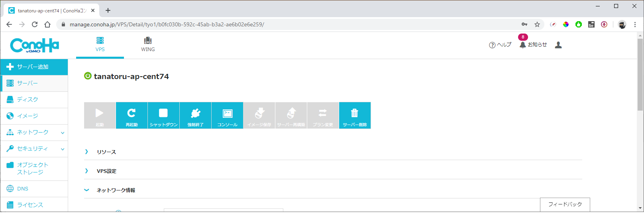
Task: Switch to the WING tab
Action: [148, 45]
